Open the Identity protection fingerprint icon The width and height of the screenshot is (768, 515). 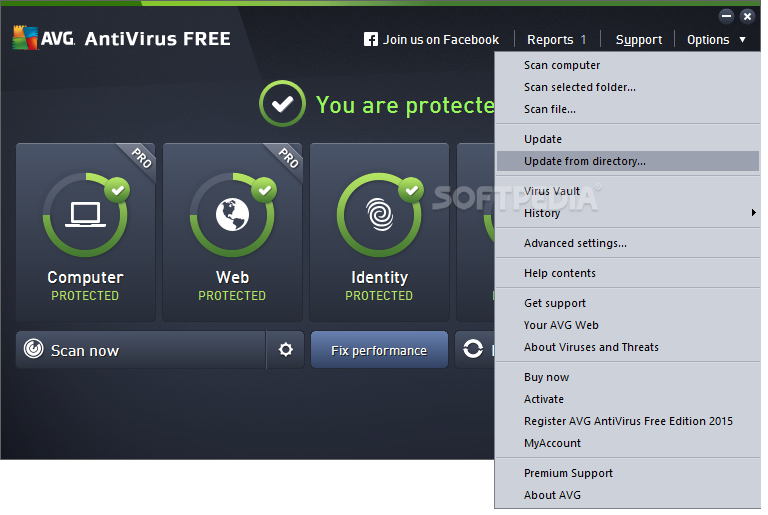(380, 215)
